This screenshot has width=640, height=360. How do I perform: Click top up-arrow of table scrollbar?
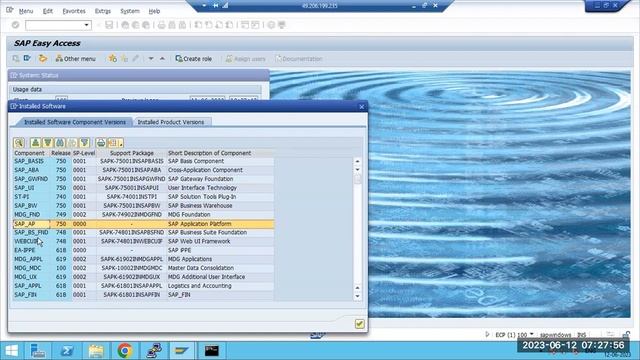coord(358,161)
